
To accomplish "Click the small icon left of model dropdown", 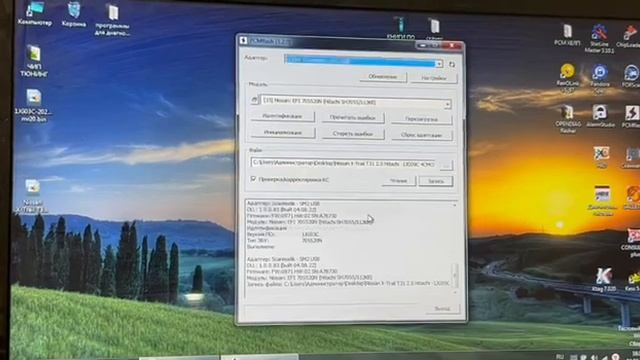I will 254,100.
